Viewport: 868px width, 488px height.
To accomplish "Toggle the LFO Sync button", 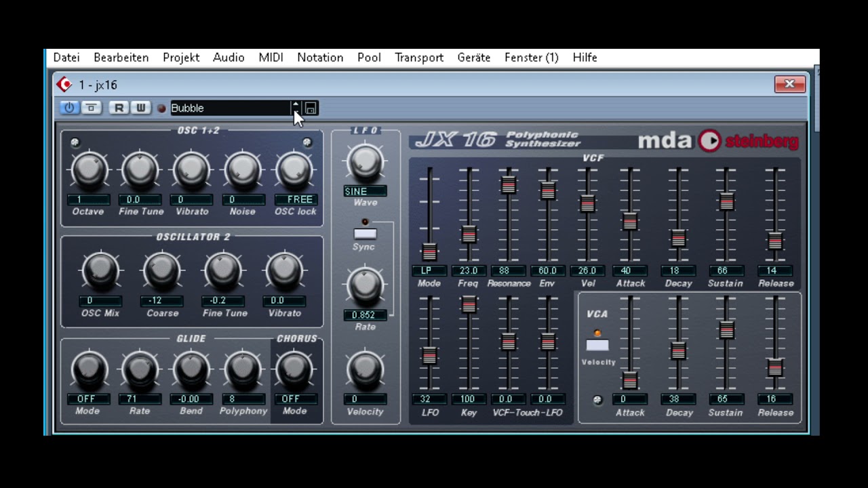I will click(365, 234).
